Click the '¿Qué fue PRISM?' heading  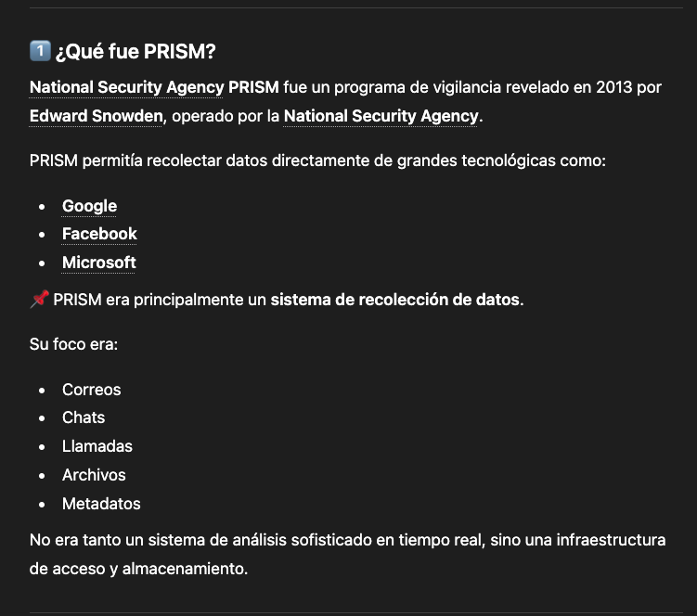[x=136, y=51]
